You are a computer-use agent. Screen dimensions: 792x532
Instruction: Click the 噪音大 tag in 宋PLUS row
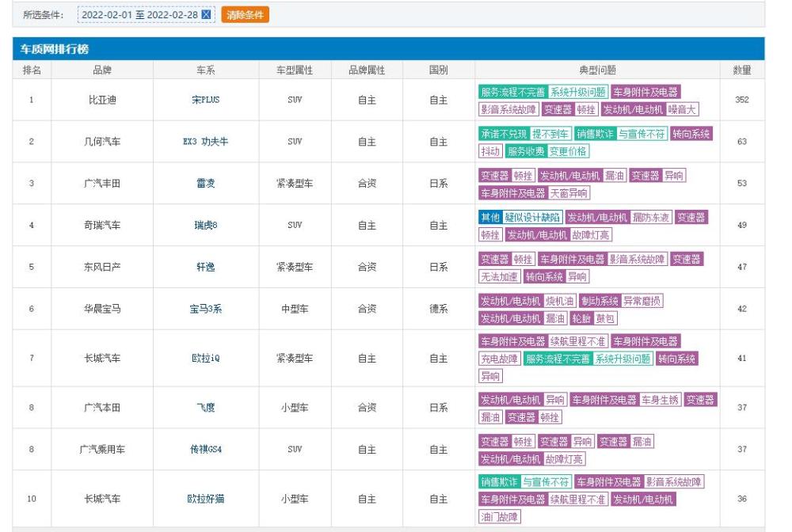(682, 109)
